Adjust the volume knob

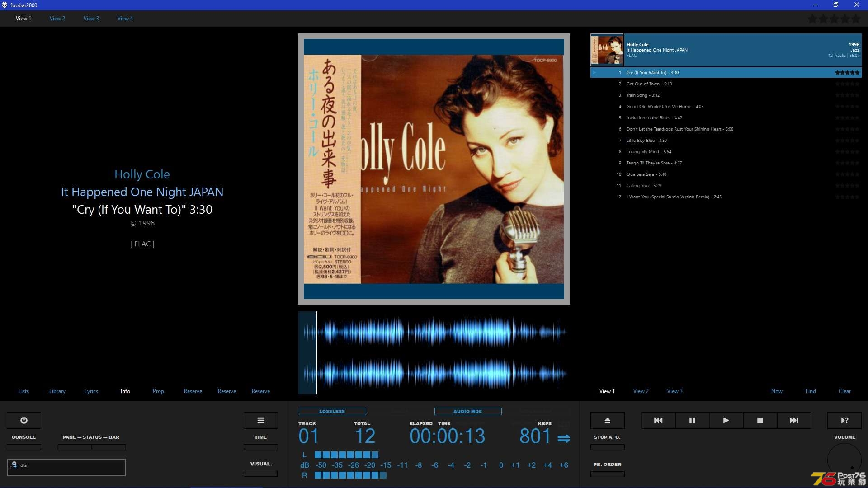tap(844, 460)
